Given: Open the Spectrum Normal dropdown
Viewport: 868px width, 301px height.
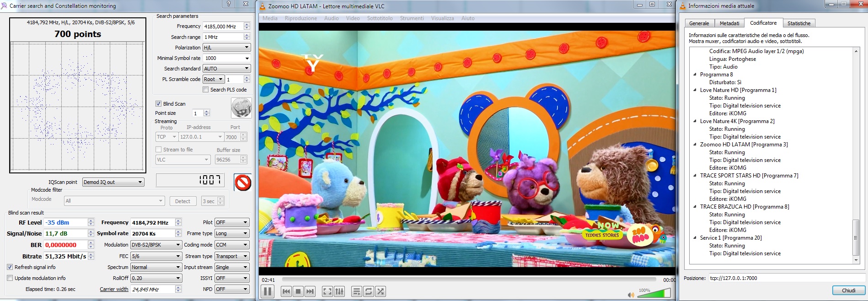Looking at the screenshot, I should [x=156, y=267].
